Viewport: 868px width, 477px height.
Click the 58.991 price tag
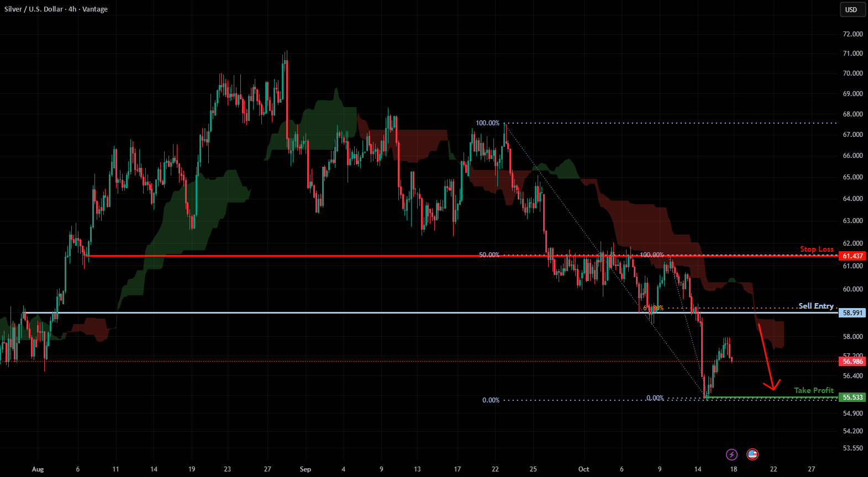pyautogui.click(x=852, y=312)
